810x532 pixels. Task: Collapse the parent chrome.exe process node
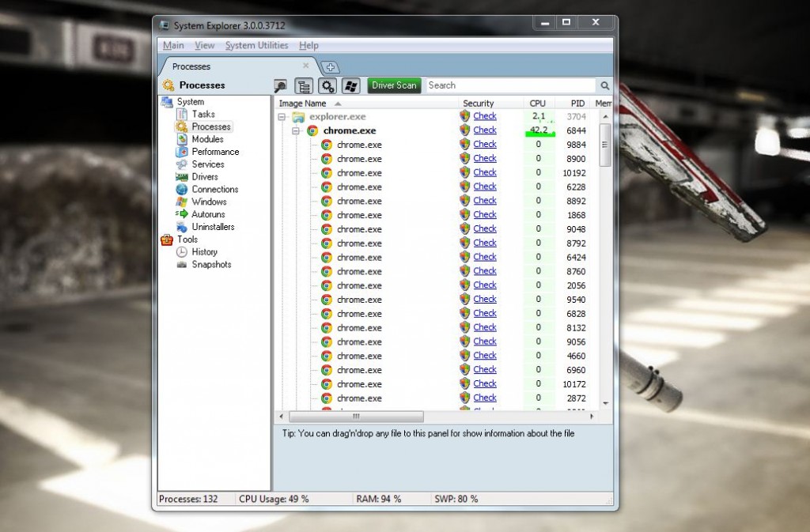(x=296, y=131)
